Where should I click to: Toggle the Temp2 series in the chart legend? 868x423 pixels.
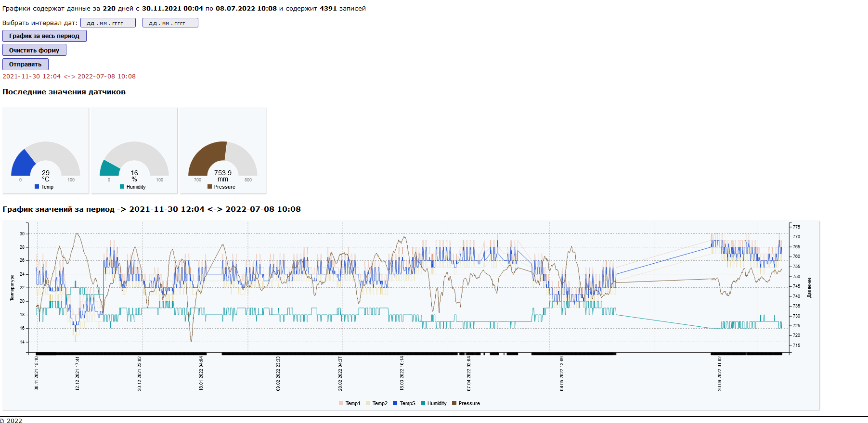379,403
